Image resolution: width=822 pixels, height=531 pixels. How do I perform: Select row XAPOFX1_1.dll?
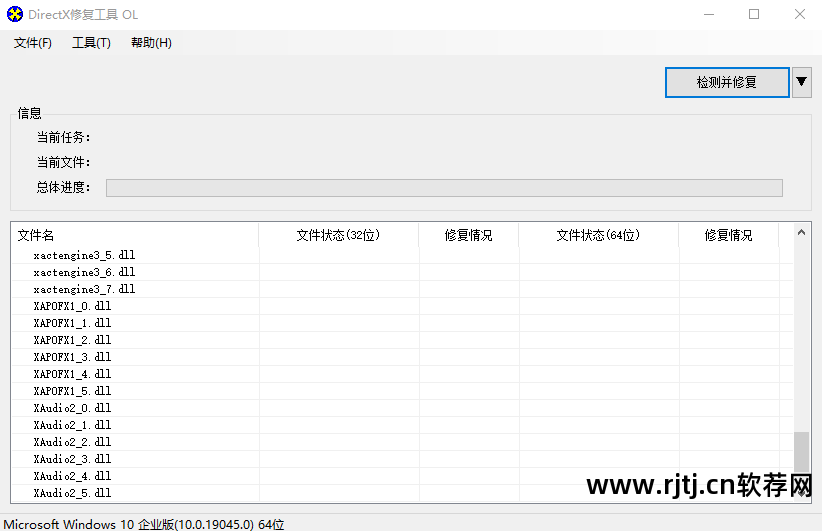[x=402, y=323]
